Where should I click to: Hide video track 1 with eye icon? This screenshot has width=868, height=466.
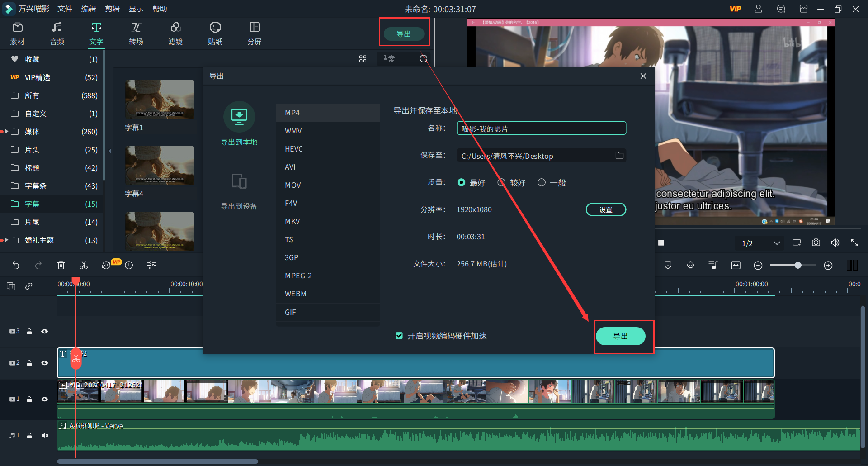pos(44,399)
